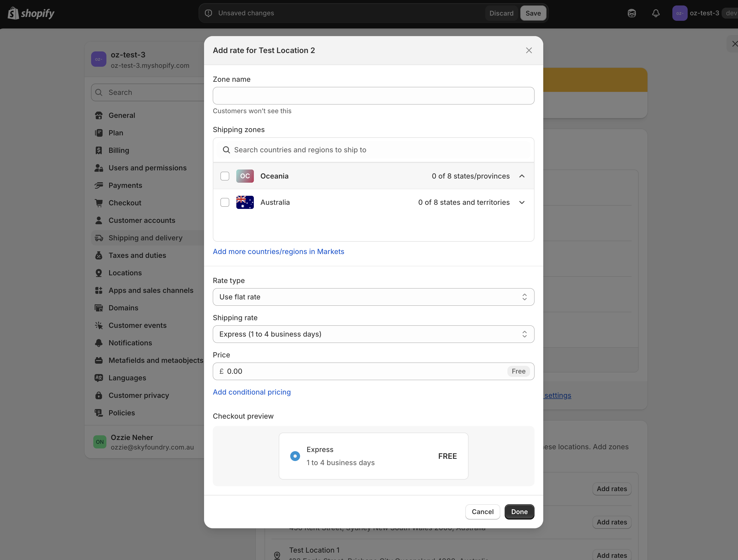This screenshot has height=560, width=738.
Task: Click the Locations pin icon in sidebar
Action: coord(99,273)
